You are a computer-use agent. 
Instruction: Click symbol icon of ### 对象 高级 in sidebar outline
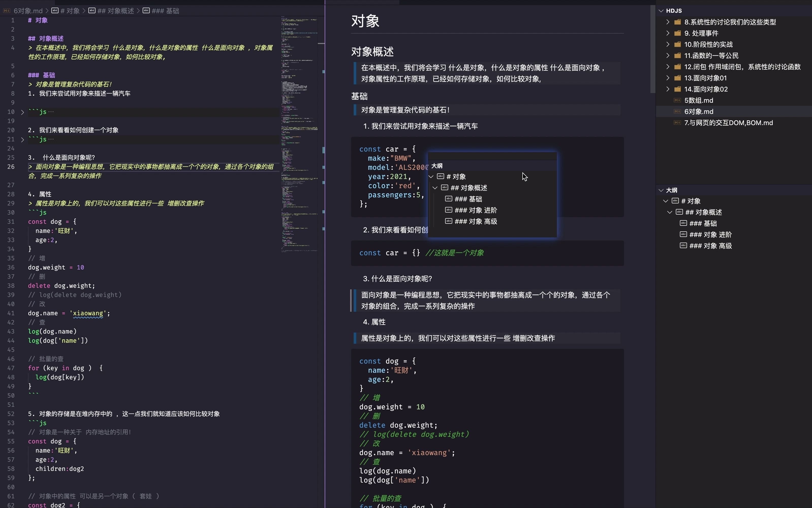point(683,245)
